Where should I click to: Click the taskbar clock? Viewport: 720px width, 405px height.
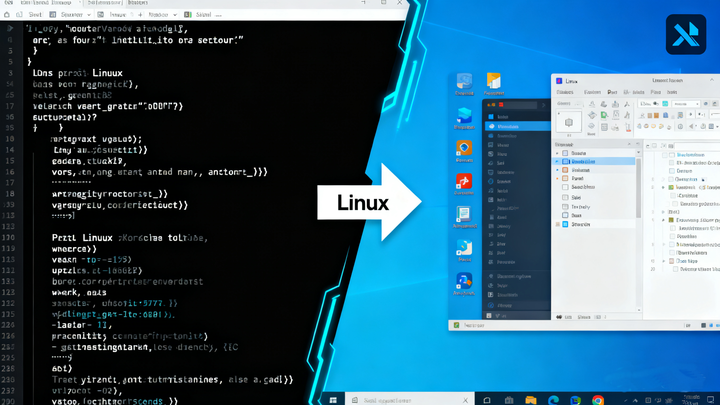tap(691, 399)
